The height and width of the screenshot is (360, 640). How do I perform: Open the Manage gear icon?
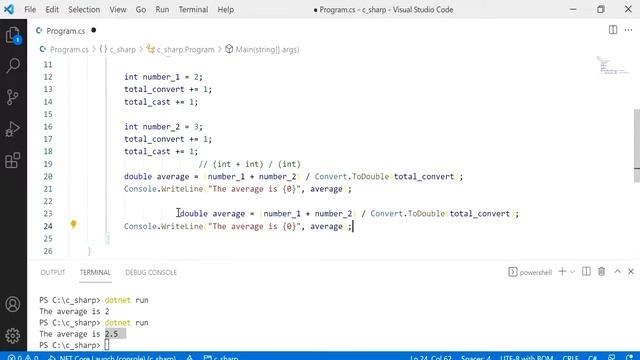[x=13, y=336]
